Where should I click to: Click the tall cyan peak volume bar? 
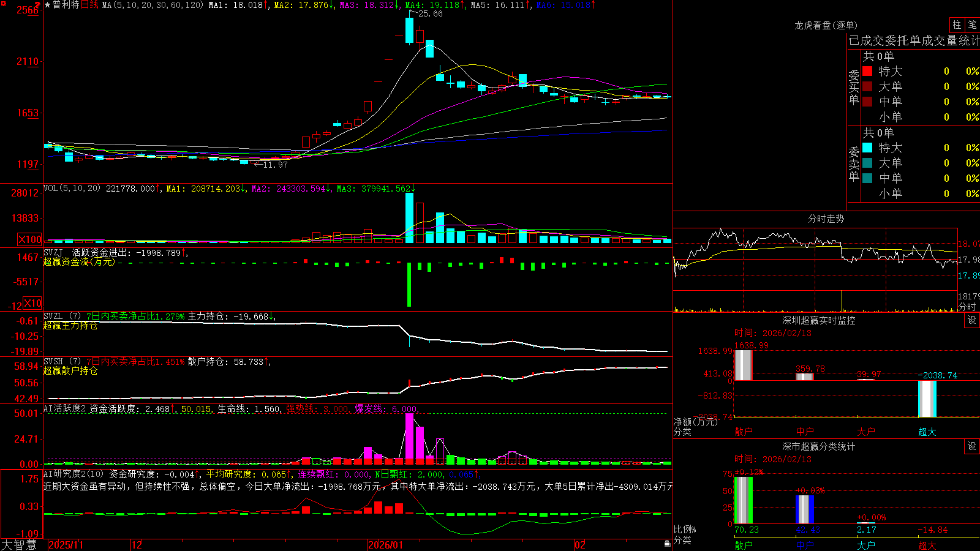409,217
